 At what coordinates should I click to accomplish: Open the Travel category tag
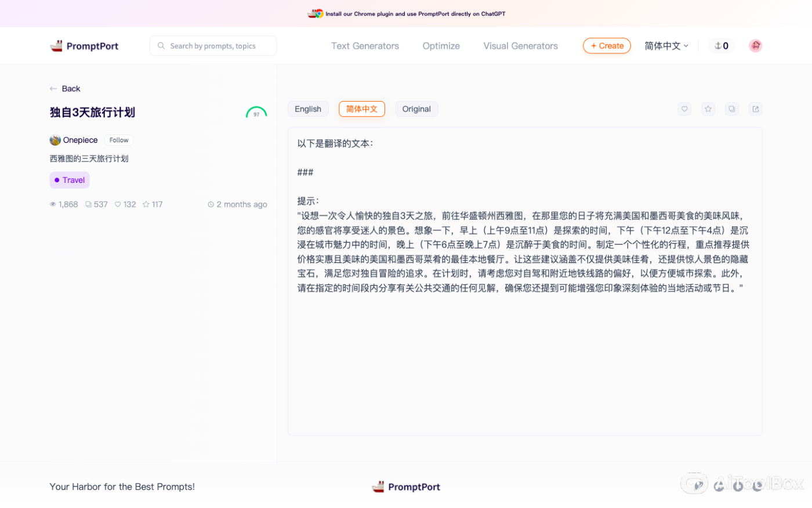[69, 180]
